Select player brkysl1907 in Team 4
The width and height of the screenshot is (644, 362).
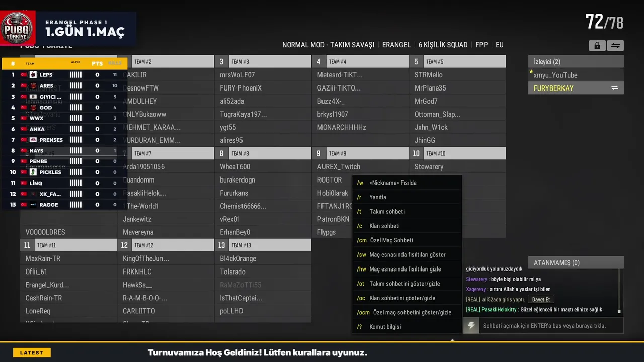pos(360,114)
